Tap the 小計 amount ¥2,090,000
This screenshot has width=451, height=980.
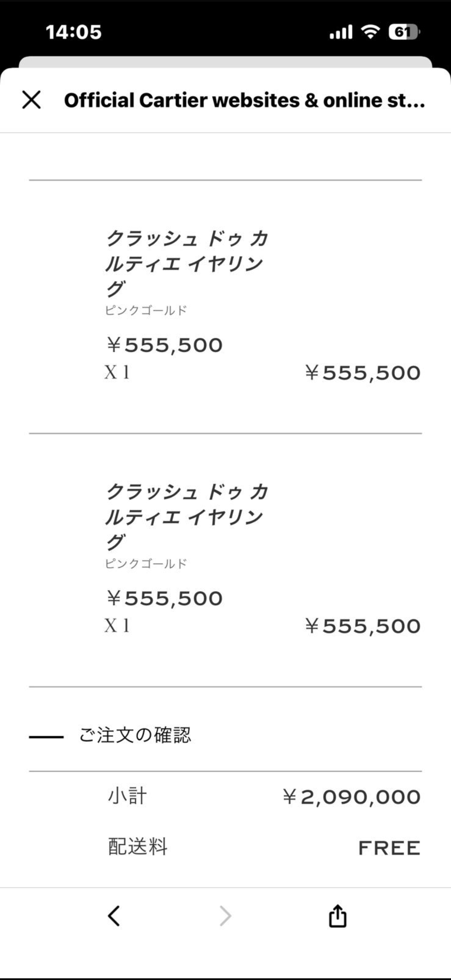[x=351, y=797]
